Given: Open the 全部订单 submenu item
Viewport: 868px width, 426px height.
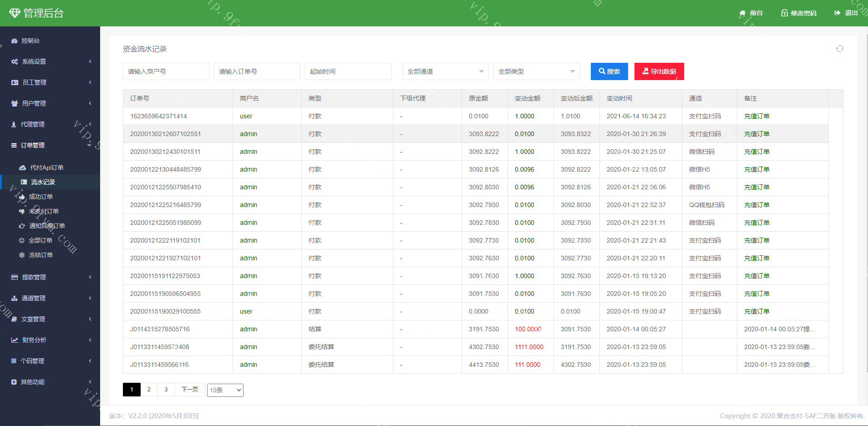Looking at the screenshot, I should click(x=41, y=240).
